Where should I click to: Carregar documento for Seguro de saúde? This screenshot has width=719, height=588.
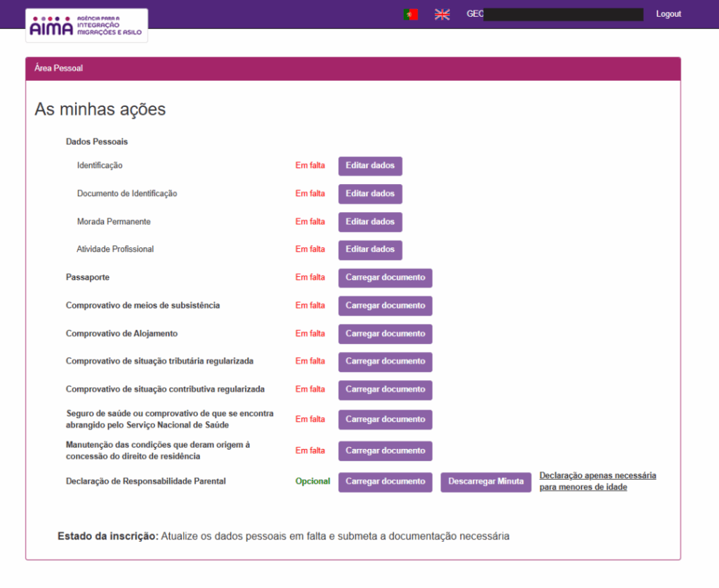pyautogui.click(x=385, y=419)
